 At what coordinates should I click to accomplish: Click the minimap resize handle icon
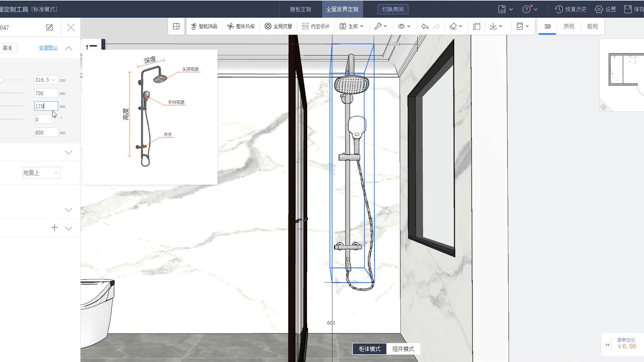tap(603, 107)
